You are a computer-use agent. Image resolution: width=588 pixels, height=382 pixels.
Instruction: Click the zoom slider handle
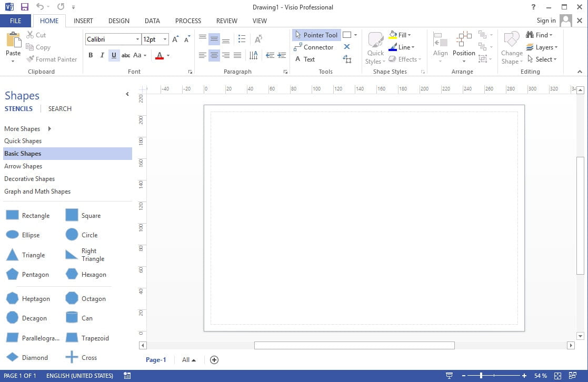click(x=481, y=376)
